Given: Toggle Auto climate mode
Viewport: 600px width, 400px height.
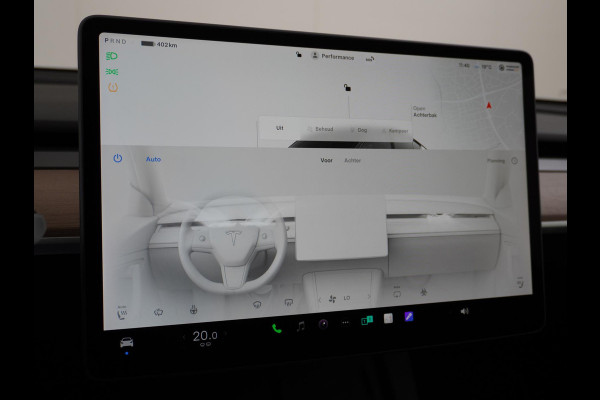Looking at the screenshot, I should [153, 159].
